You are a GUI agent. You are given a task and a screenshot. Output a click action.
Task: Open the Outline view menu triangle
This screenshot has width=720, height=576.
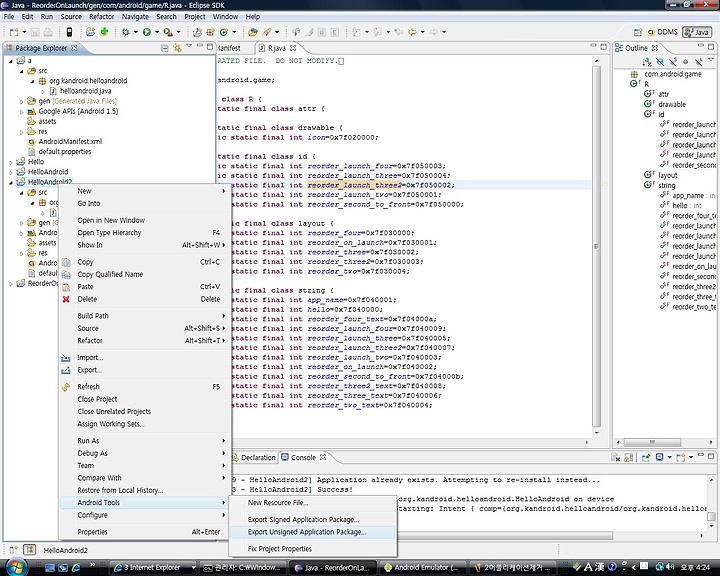tap(711, 60)
